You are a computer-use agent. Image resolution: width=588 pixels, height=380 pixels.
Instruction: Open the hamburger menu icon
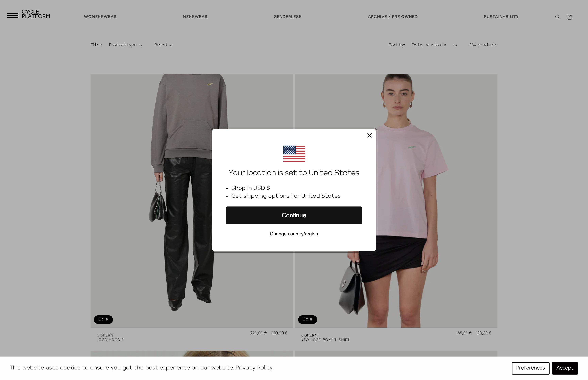point(12,15)
